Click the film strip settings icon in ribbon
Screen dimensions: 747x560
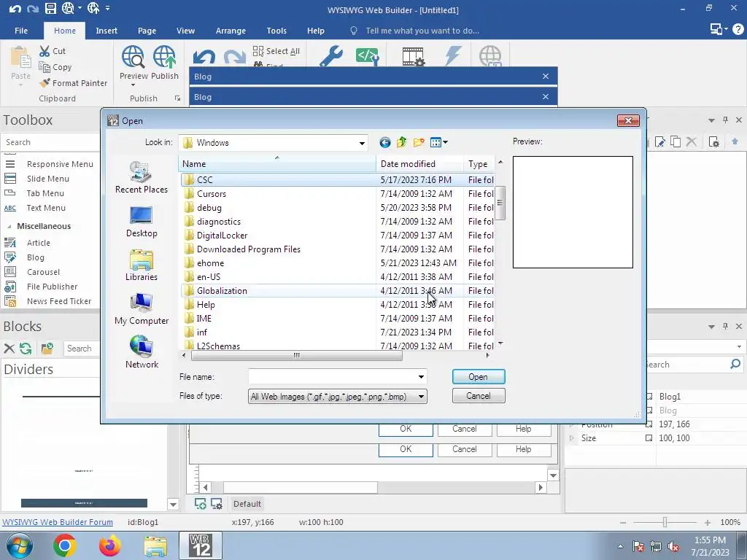point(413,56)
